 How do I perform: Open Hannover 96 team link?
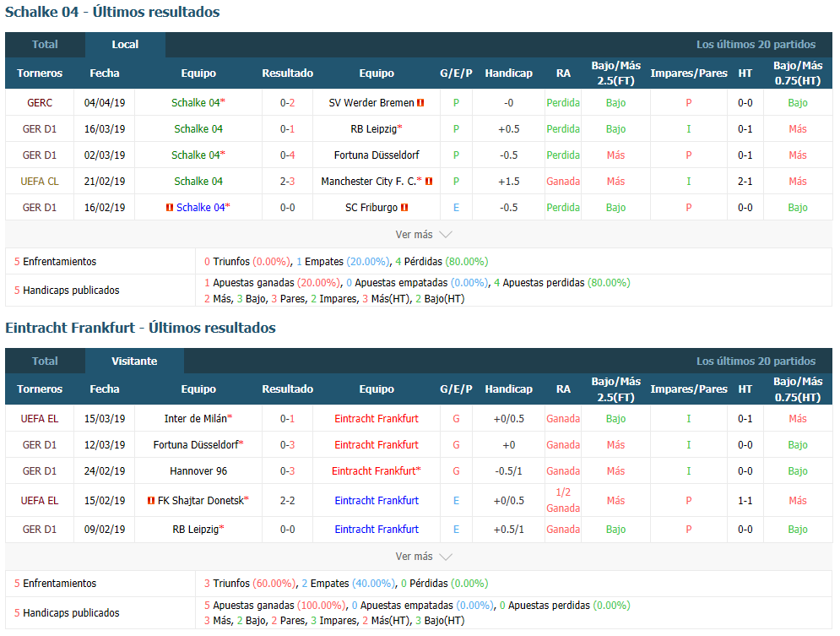[198, 471]
